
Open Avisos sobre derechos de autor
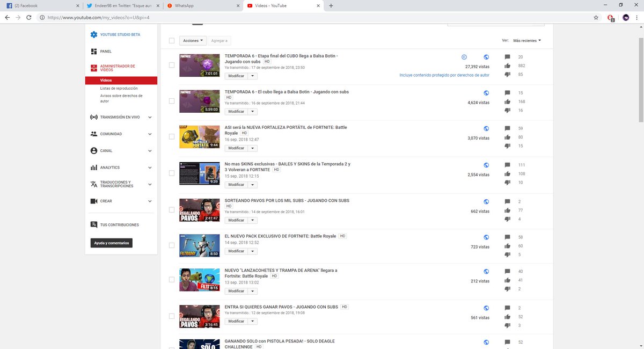pos(121,98)
